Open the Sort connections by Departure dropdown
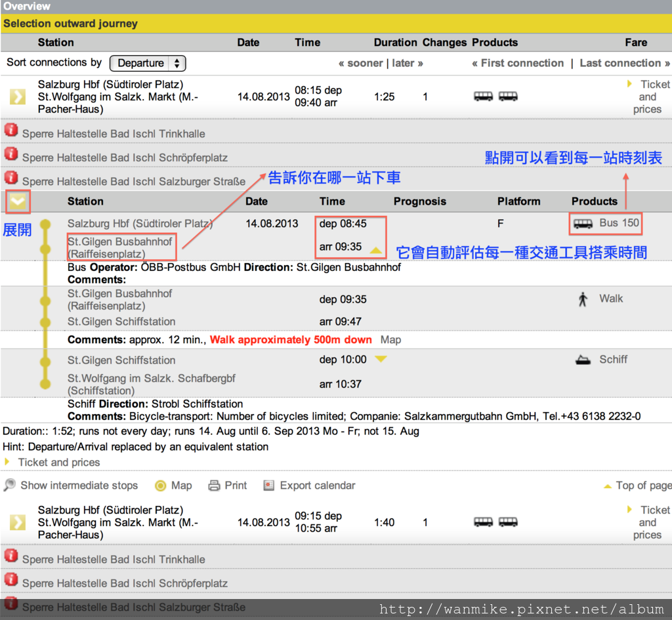This screenshot has width=672, height=620. click(x=148, y=63)
